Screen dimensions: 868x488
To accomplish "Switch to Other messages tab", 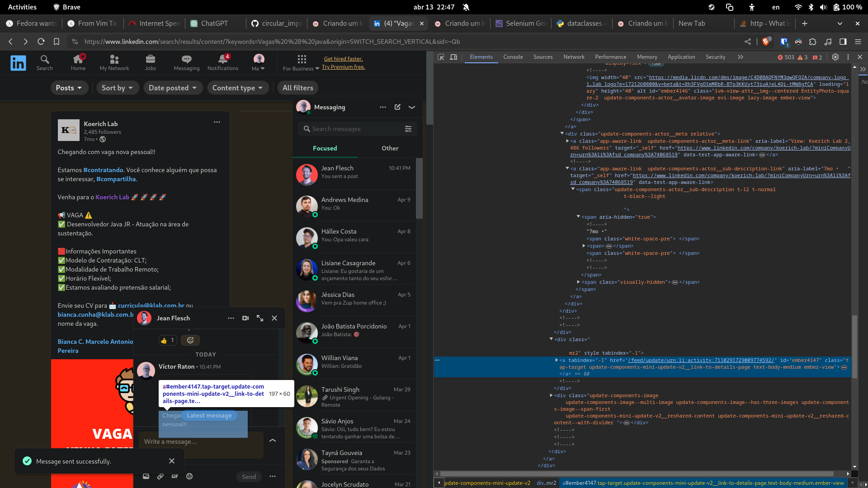I will point(390,148).
